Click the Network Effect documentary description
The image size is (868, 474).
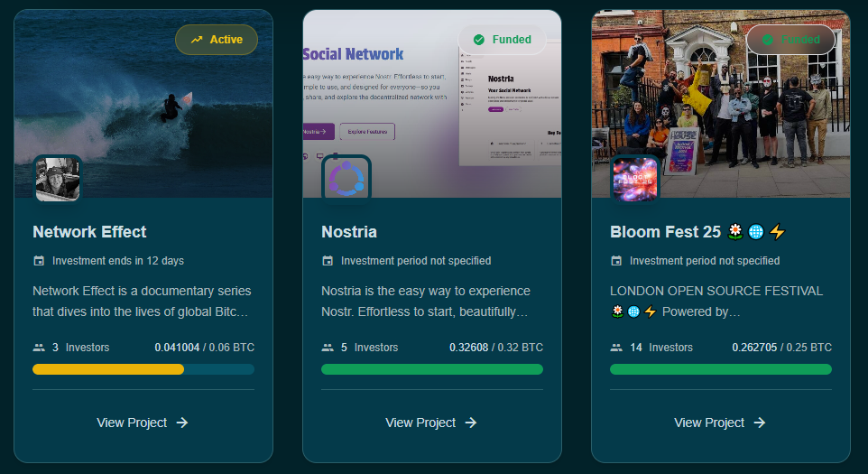tap(142, 302)
